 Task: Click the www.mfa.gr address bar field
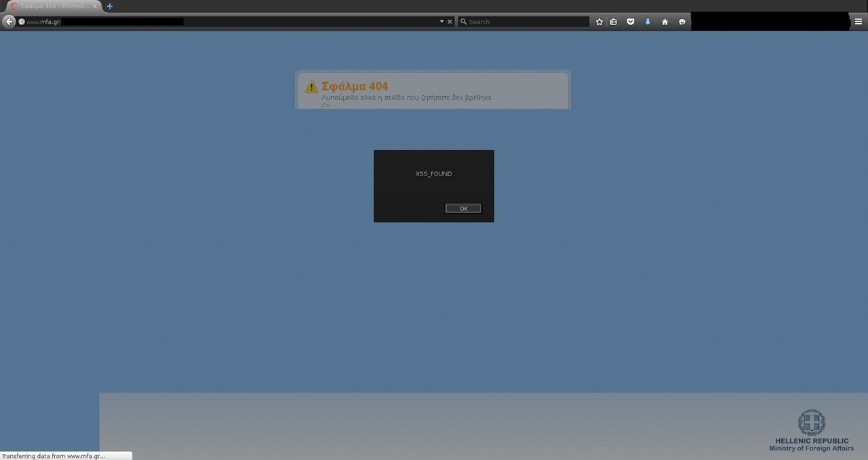[x=231, y=22]
